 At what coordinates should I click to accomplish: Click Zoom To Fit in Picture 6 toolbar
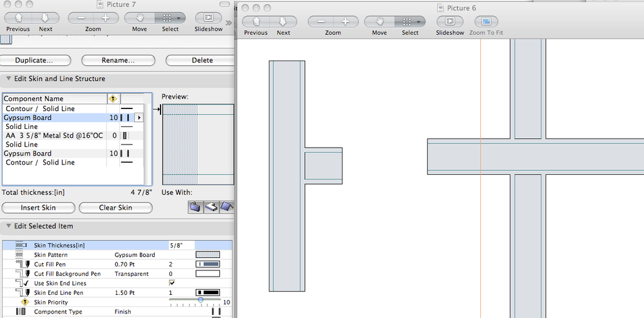point(486,22)
